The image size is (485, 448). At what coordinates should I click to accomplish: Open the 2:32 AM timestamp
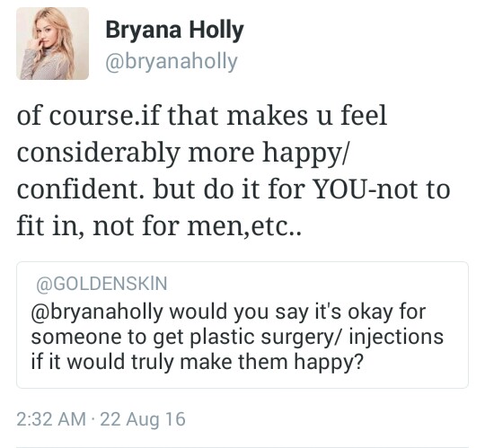coord(51,419)
